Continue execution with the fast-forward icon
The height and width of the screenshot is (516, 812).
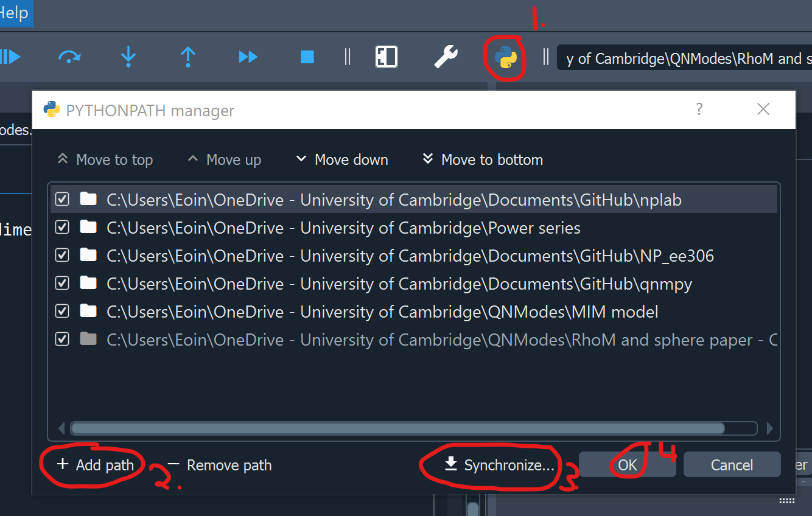point(248,57)
